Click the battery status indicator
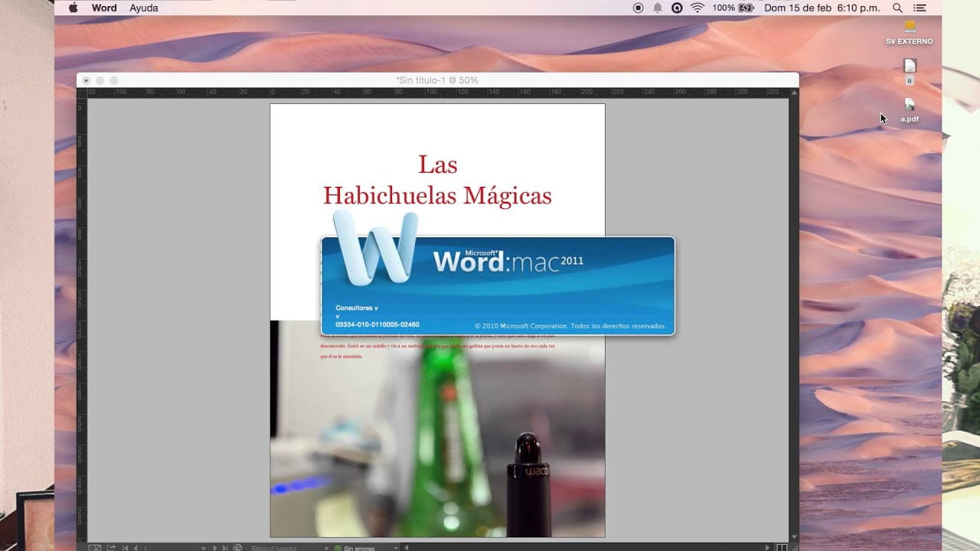 [x=735, y=8]
